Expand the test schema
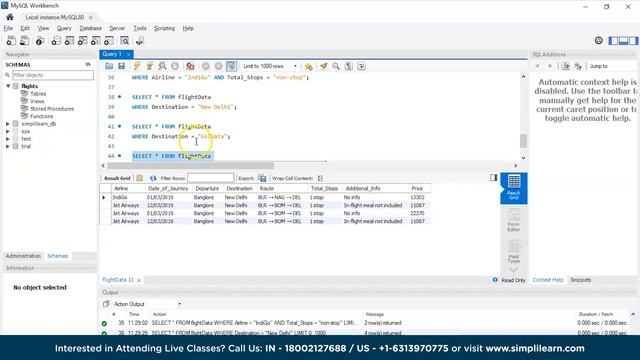Image resolution: width=640 pixels, height=360 pixels. [8, 139]
